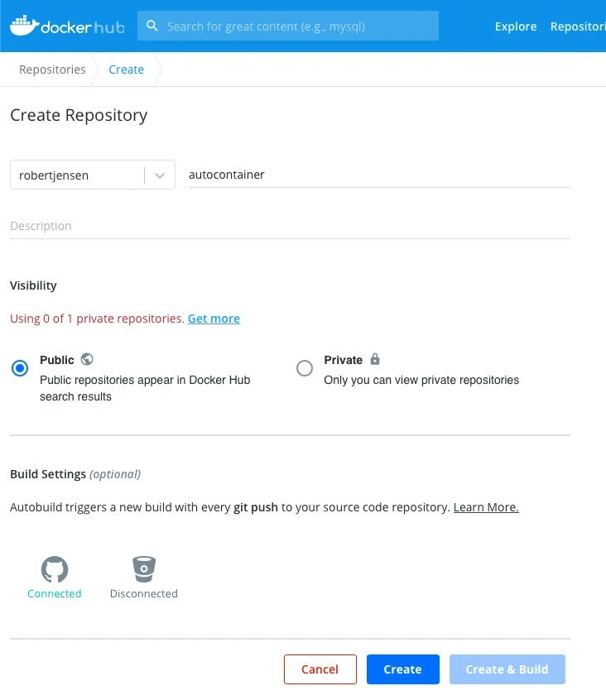Screen dimensions: 606x700
Task: Open the Get more link
Action: (x=214, y=319)
